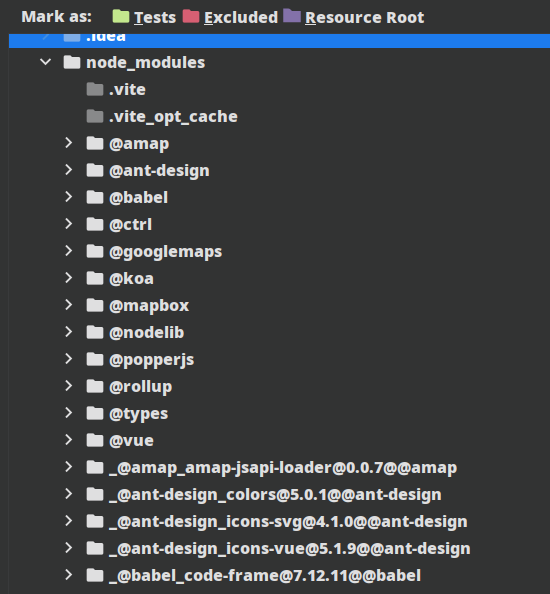
Task: Click the @ant-design folder icon
Action: click(95, 170)
